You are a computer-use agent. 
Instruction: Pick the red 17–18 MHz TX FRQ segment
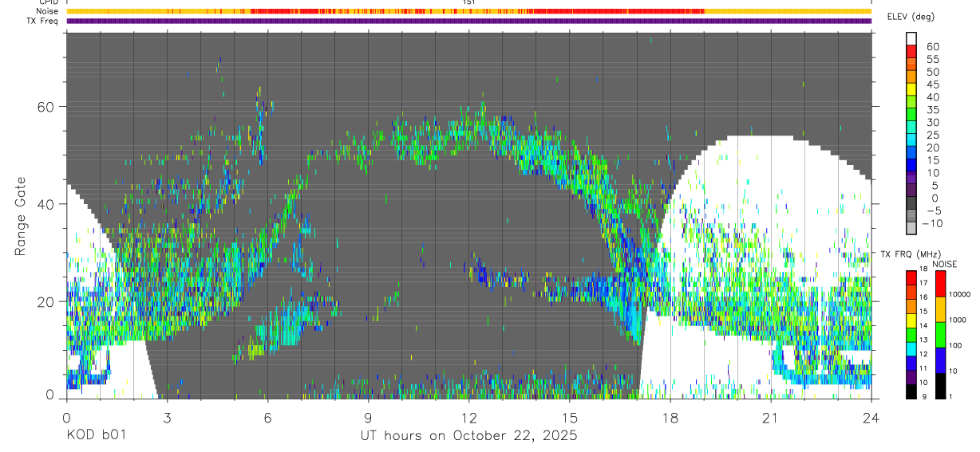[911, 277]
